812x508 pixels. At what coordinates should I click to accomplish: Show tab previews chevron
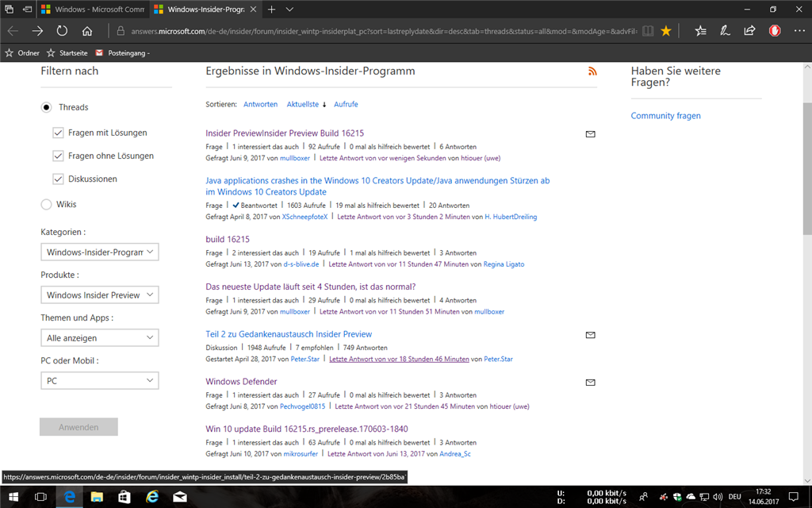click(x=289, y=10)
